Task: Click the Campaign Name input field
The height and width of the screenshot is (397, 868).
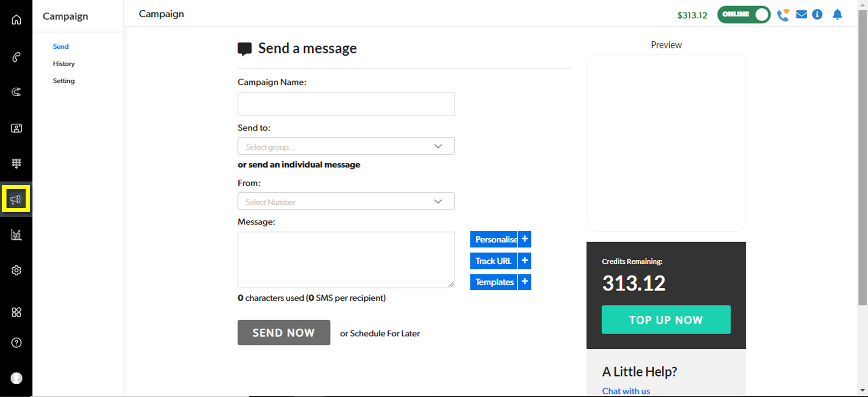Action: click(346, 104)
